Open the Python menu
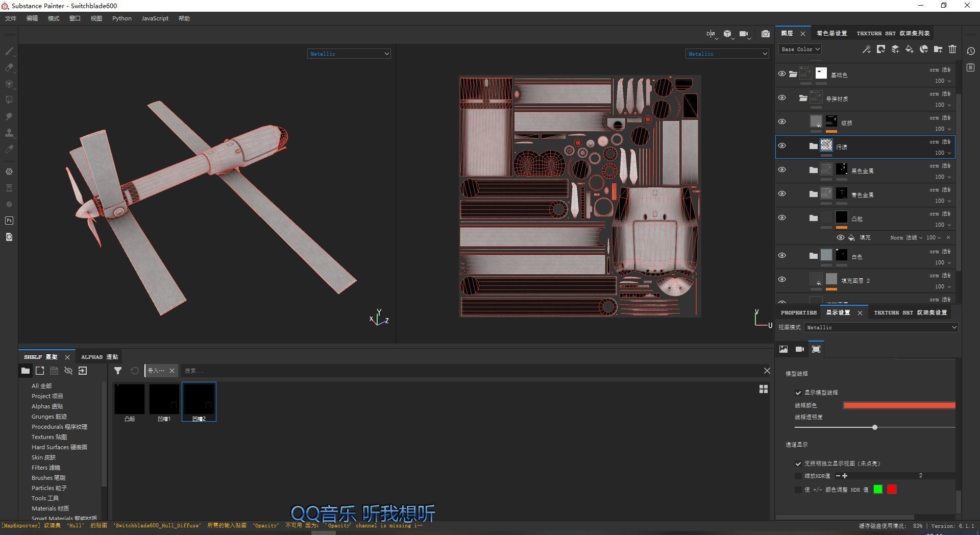Image resolution: width=980 pixels, height=535 pixels. [122, 18]
